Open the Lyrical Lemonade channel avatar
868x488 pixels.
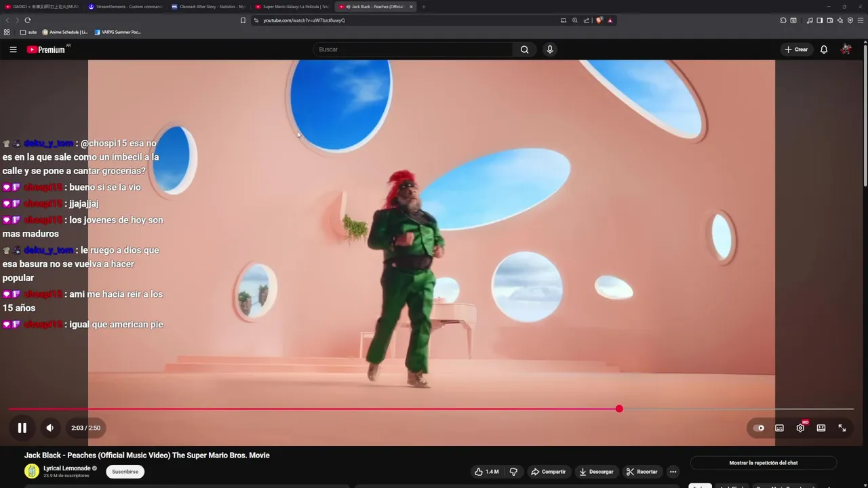pos(32,471)
